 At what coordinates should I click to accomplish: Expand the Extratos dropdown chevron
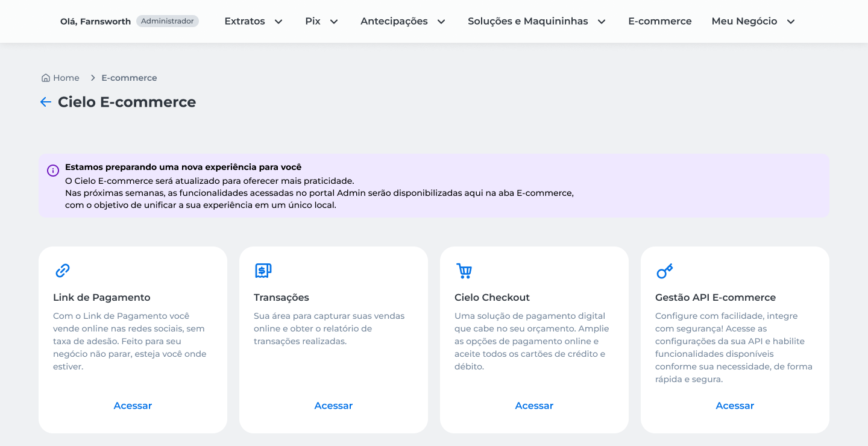tap(278, 22)
